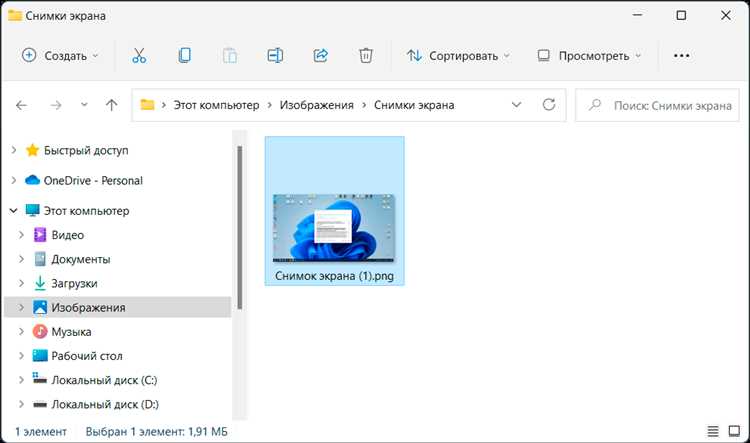Open Рабочий стол in the sidebar
The height and width of the screenshot is (443, 750).
click(87, 356)
